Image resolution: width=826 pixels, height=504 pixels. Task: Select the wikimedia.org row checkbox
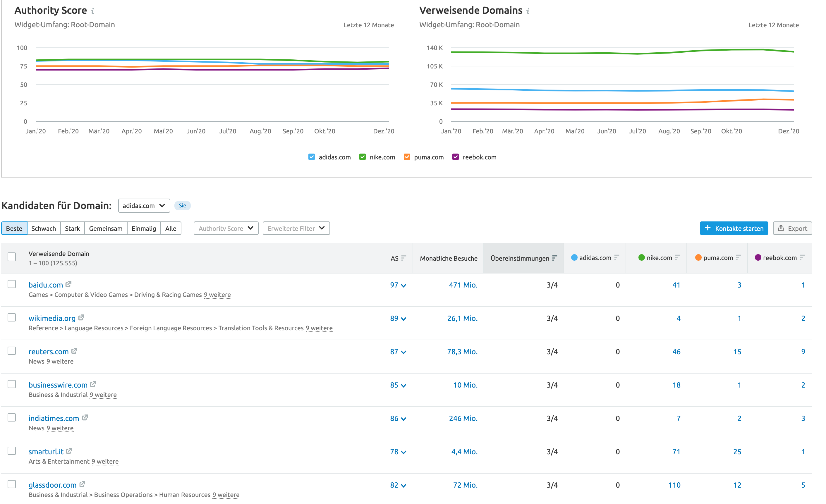pos(12,317)
